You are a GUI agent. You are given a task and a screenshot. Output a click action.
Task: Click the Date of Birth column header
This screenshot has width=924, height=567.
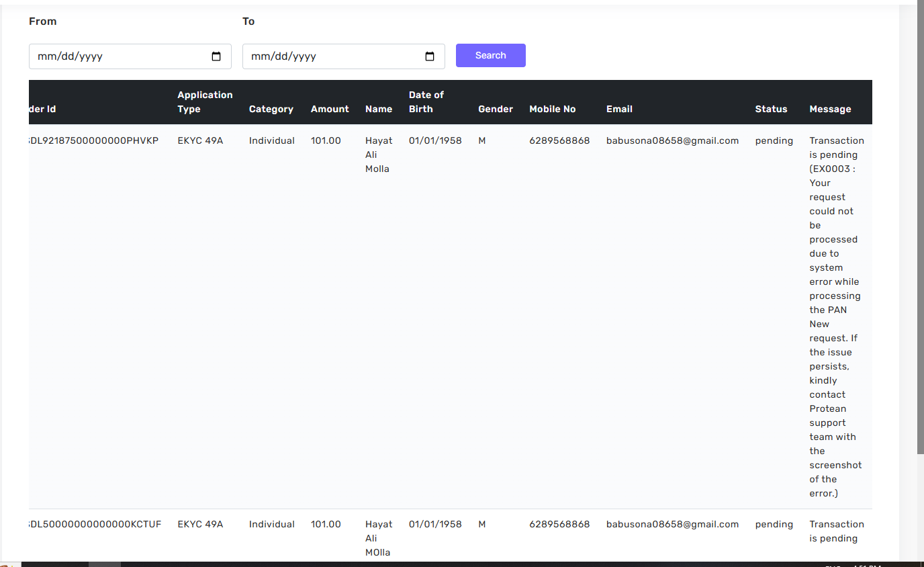[426, 102]
